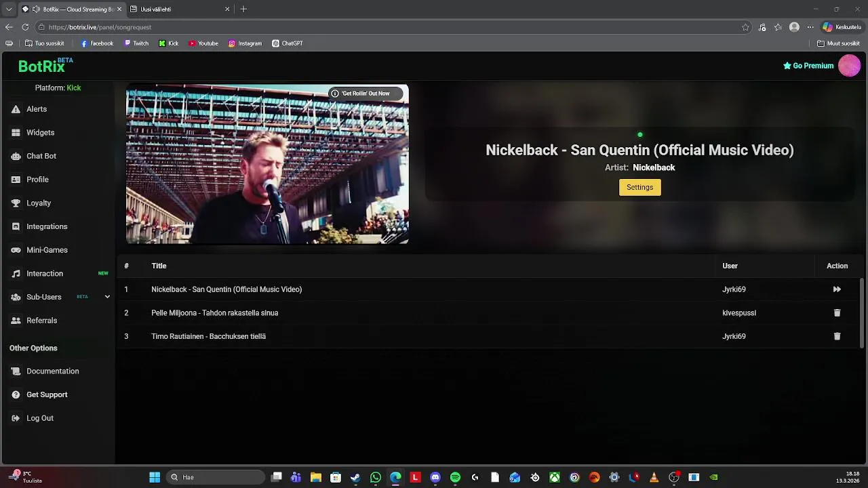The height and width of the screenshot is (488, 868).
Task: Click the taskbar search box Hae
Action: click(x=216, y=477)
